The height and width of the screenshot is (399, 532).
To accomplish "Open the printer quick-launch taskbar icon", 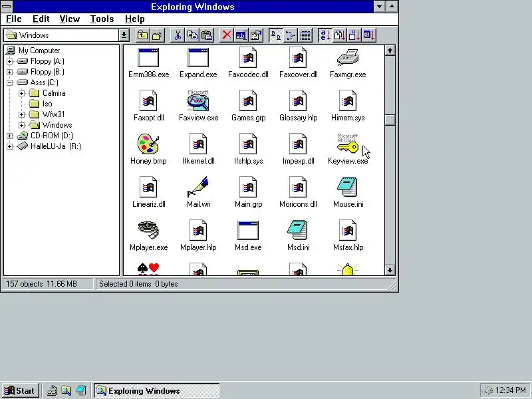I will pos(52,391).
